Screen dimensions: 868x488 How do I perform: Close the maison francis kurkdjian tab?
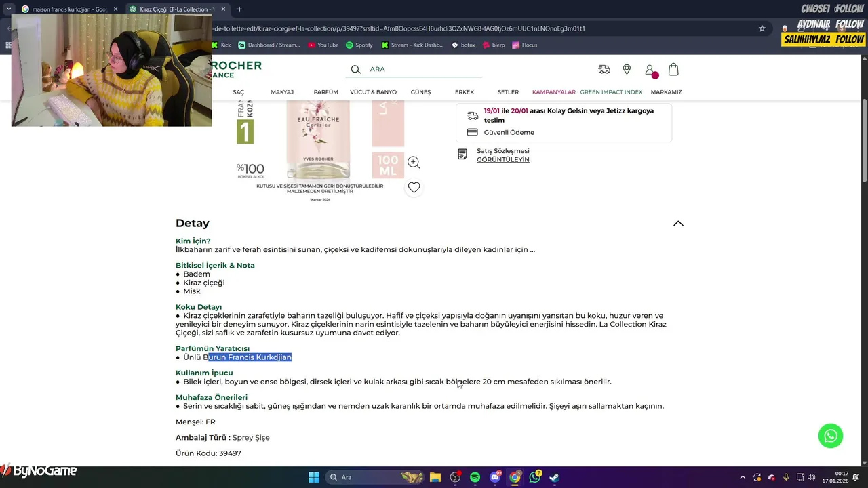tap(115, 9)
